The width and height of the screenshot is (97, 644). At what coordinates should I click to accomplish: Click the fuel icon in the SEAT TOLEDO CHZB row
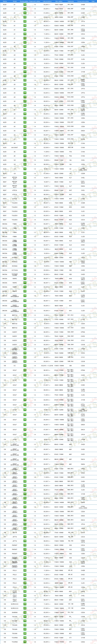[x=25, y=203]
